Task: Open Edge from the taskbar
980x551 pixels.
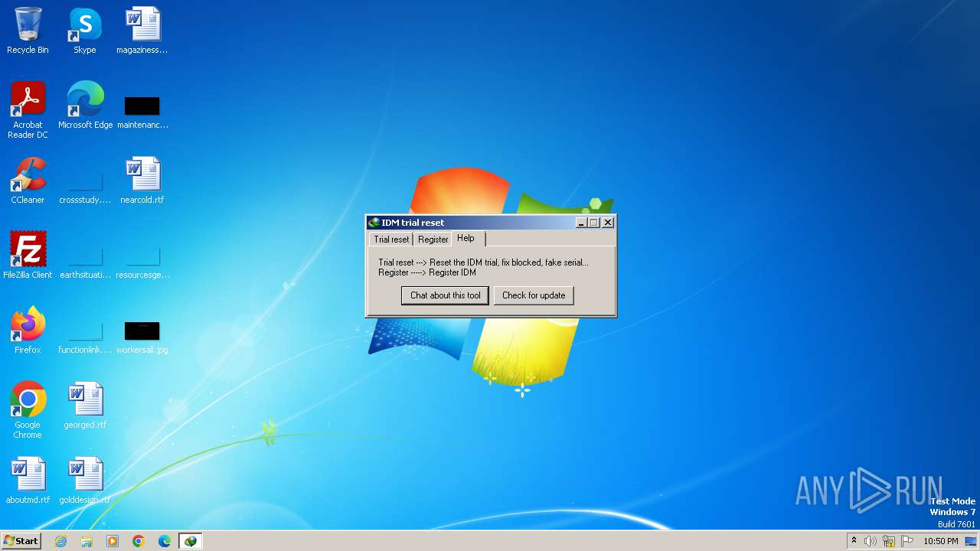Action: click(x=165, y=541)
